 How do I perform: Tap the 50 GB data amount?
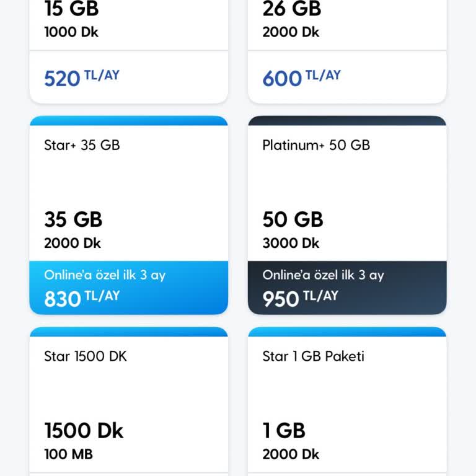(x=293, y=219)
